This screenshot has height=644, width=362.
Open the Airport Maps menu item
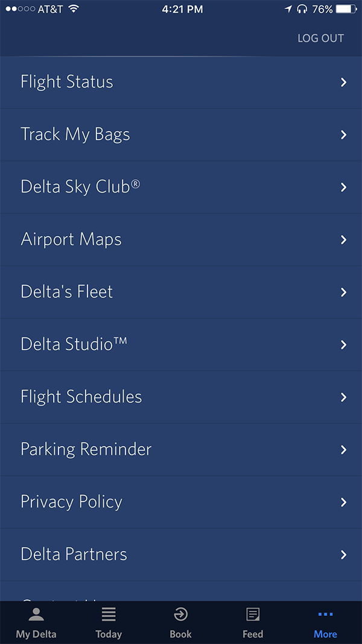tap(71, 240)
